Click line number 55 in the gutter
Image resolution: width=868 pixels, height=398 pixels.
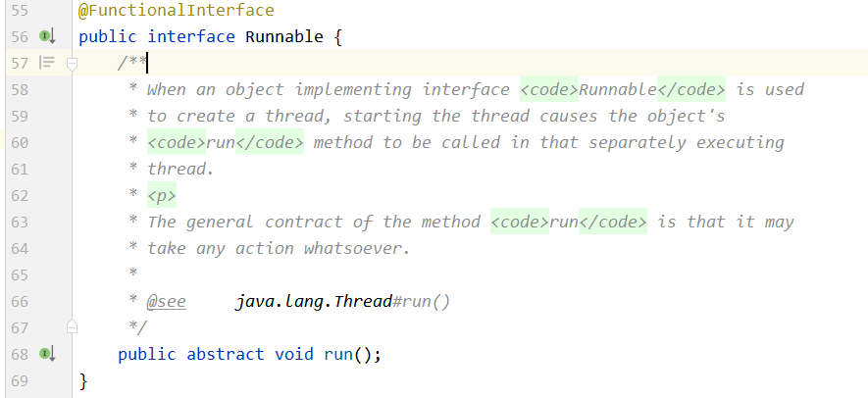point(20,11)
